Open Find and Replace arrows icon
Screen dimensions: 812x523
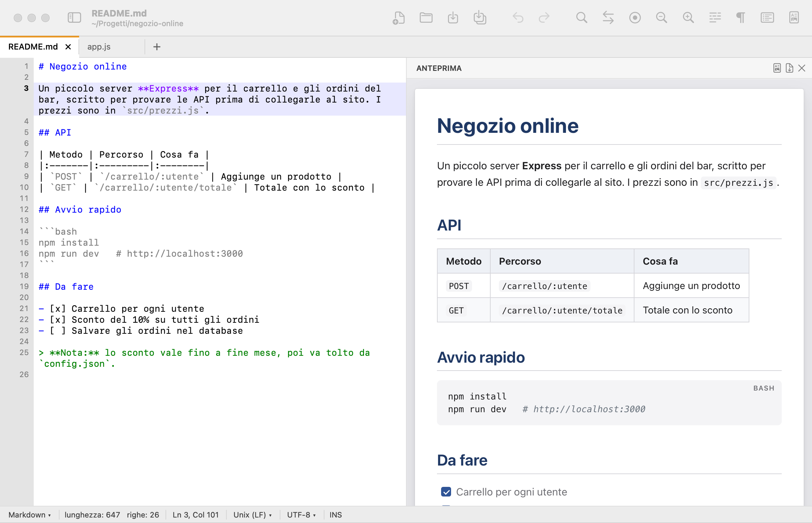point(608,18)
